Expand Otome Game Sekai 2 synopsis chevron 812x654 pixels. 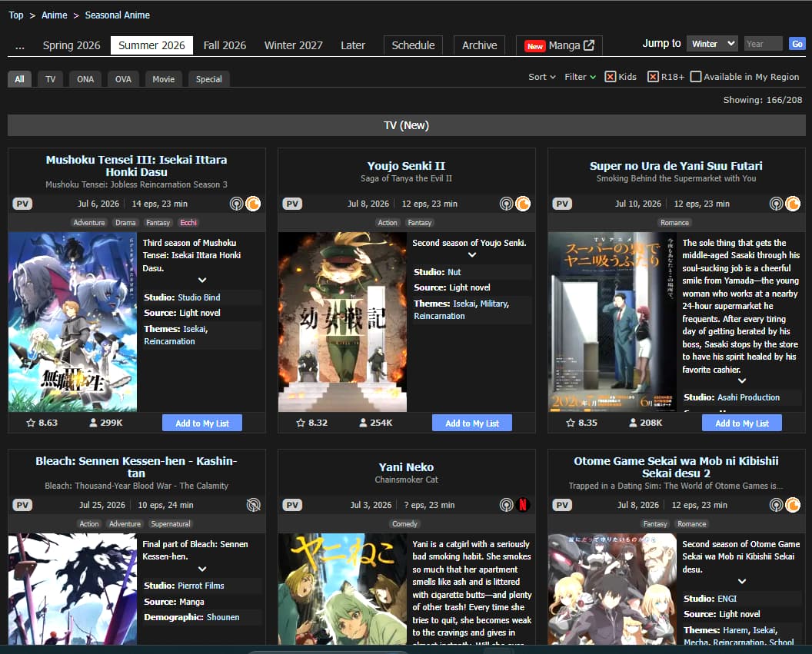tap(742, 581)
